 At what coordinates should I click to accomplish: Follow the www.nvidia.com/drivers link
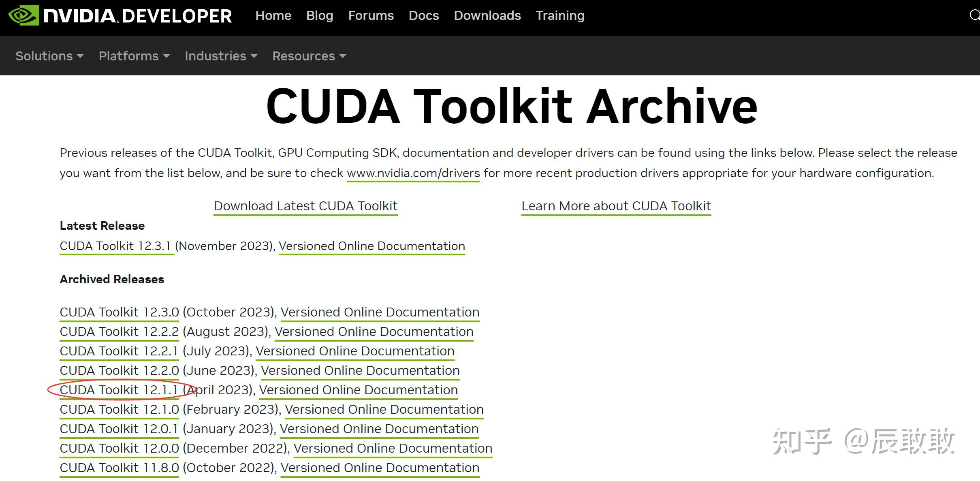click(413, 173)
